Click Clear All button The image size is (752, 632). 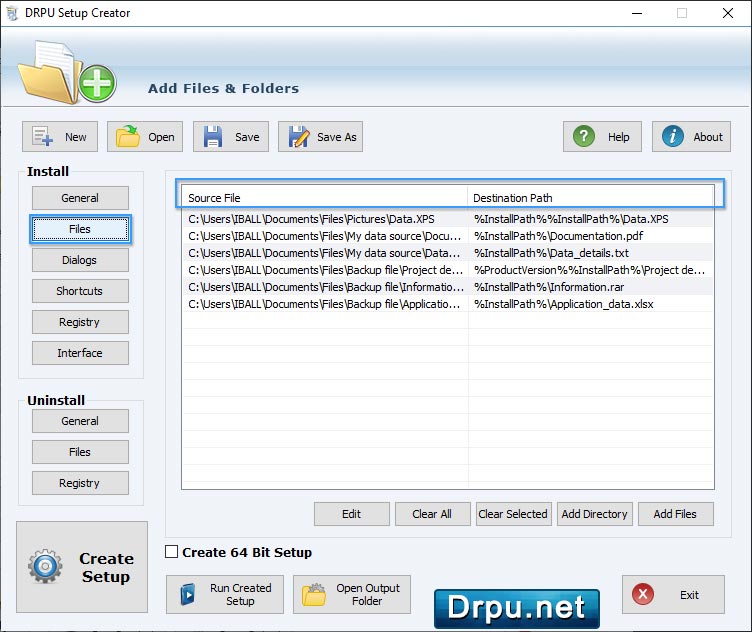(x=433, y=514)
